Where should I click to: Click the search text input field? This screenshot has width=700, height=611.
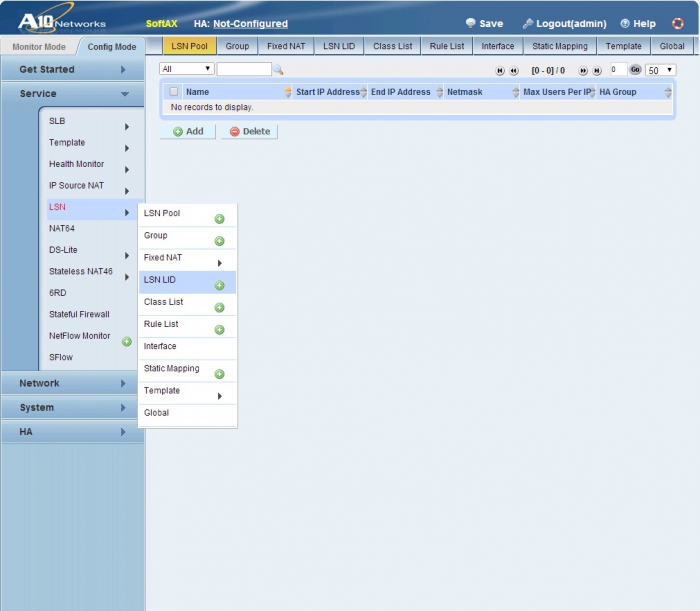click(244, 69)
